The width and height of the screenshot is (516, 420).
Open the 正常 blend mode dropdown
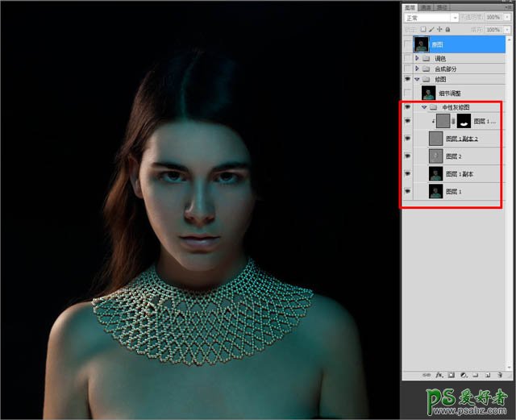431,18
